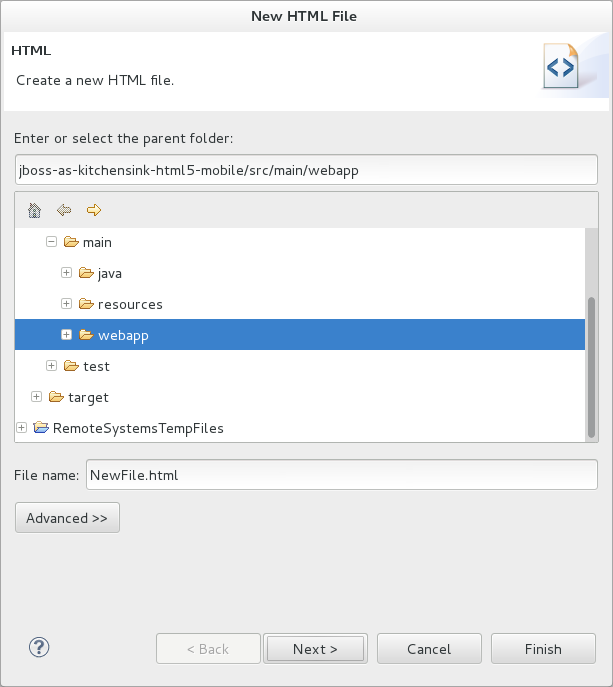The image size is (613, 687).
Task: Select the webapp folder in tree
Action: (x=123, y=335)
